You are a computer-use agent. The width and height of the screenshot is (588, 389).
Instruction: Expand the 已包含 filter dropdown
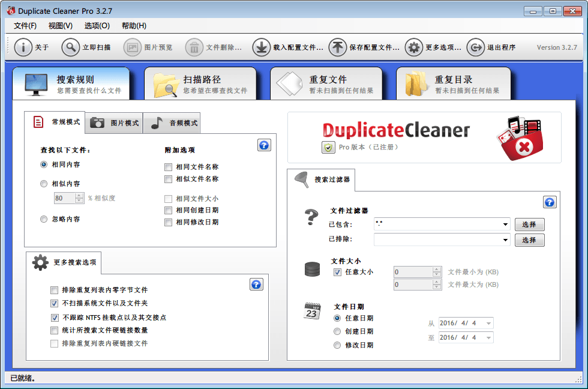505,225
